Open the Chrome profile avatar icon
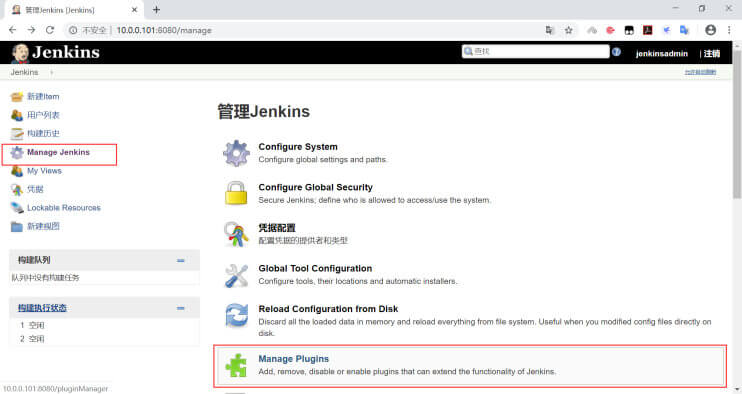The image size is (742, 394). (x=710, y=30)
